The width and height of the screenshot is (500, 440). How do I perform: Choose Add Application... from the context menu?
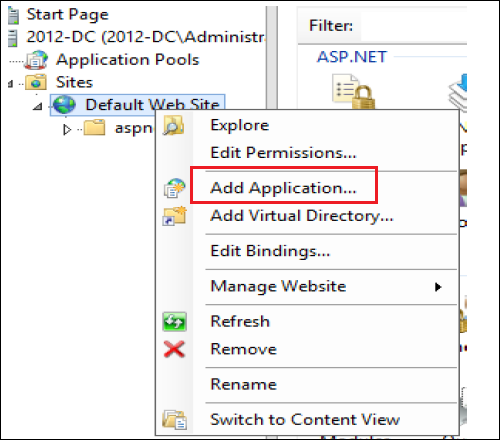(x=283, y=188)
